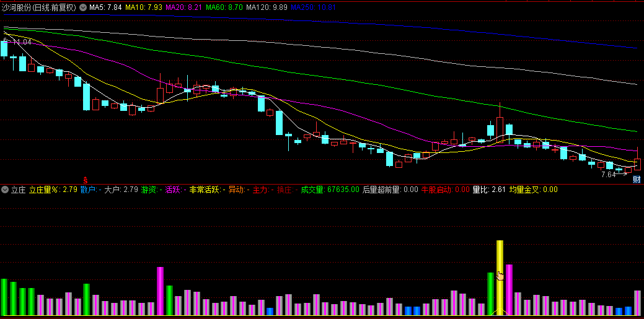
Task: Click the 游资 indicator label
Action: (x=152, y=190)
